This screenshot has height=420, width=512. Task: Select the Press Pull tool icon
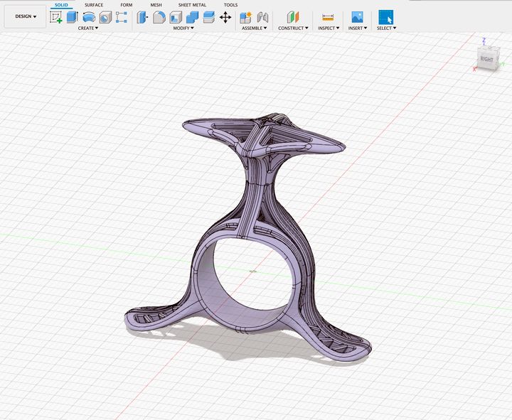[142, 17]
